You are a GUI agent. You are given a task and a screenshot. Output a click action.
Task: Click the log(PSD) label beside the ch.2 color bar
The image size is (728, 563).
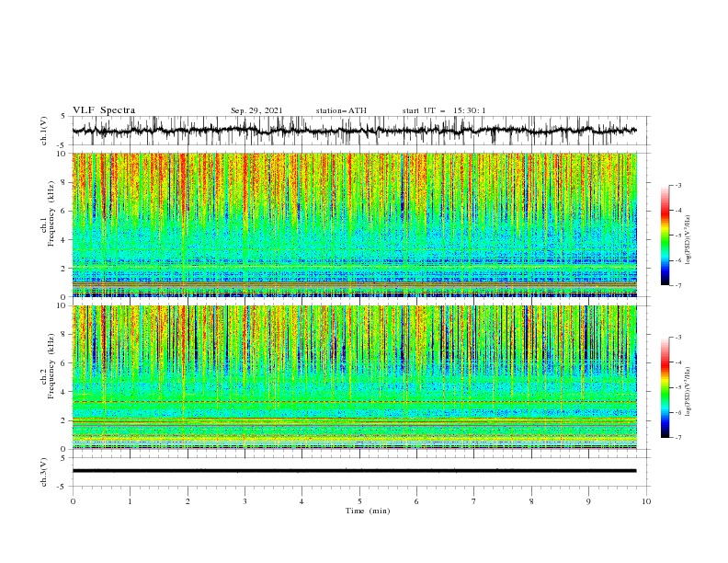click(688, 392)
